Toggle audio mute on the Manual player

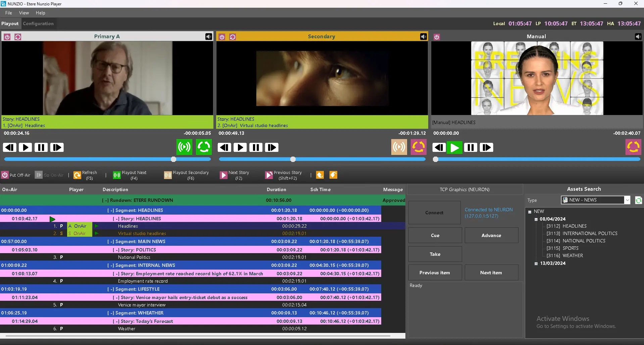[638, 37]
